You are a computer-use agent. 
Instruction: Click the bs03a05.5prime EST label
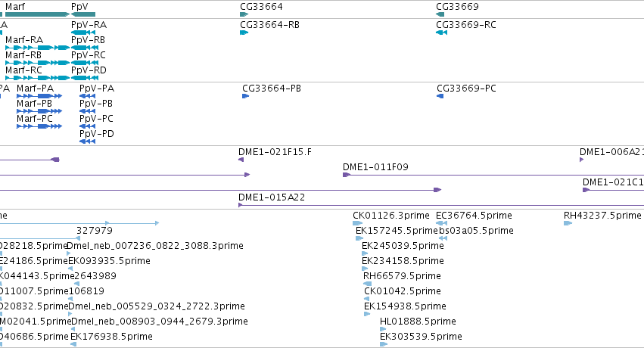pyautogui.click(x=477, y=231)
